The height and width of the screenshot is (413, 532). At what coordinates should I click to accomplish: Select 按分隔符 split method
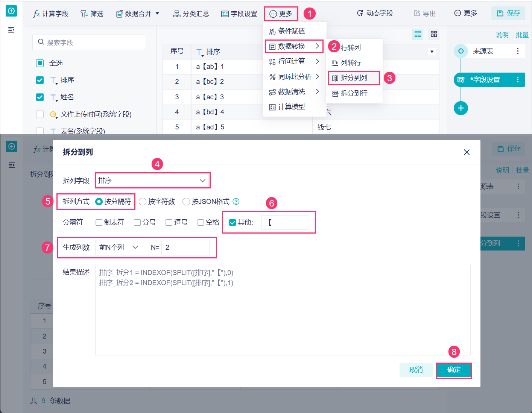coord(99,202)
